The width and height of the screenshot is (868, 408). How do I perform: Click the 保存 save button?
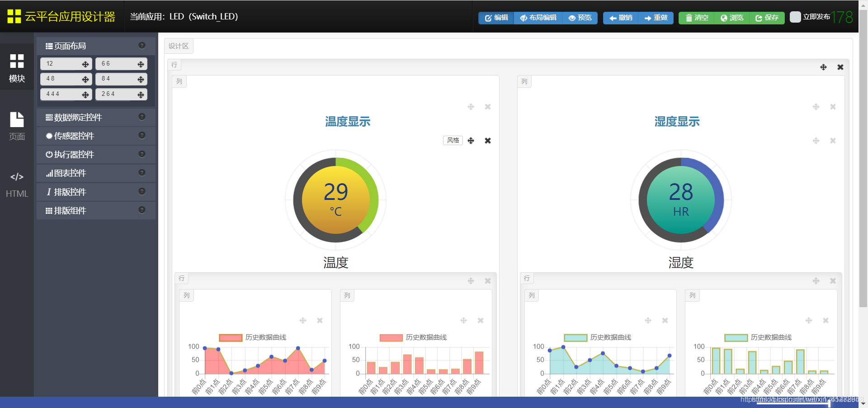pos(767,18)
